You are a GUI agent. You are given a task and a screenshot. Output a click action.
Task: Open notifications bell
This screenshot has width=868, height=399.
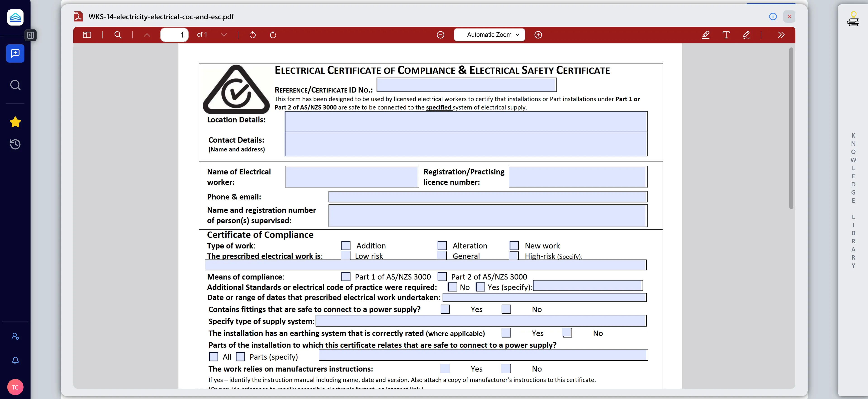pyautogui.click(x=15, y=360)
